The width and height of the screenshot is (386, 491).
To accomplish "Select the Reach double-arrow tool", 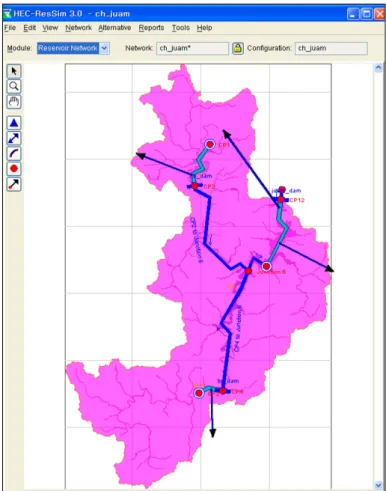I will point(14,138).
